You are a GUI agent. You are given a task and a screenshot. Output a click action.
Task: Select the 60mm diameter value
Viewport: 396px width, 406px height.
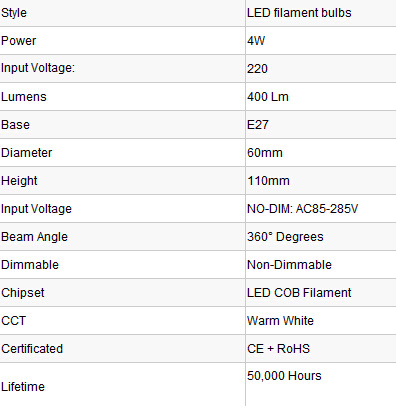265,153
